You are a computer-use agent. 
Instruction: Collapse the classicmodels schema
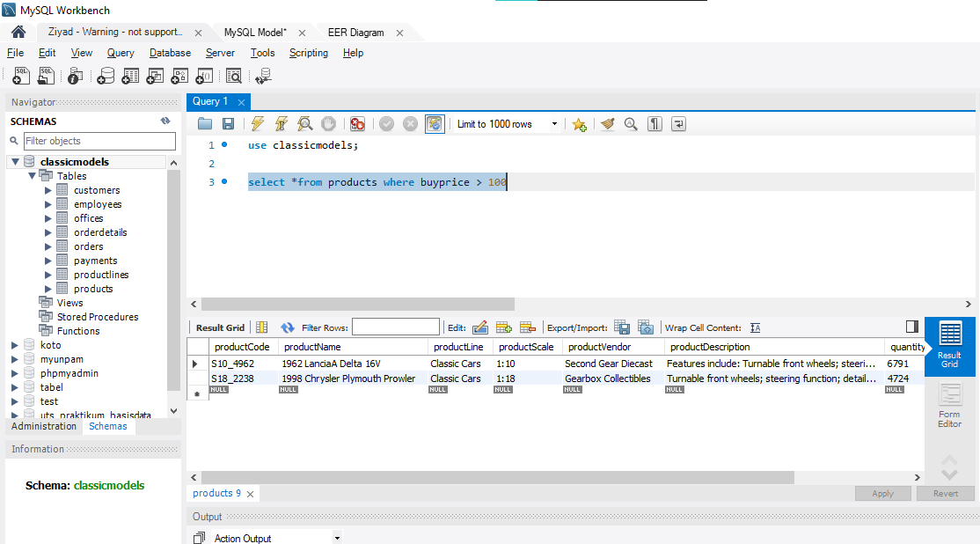[15, 161]
